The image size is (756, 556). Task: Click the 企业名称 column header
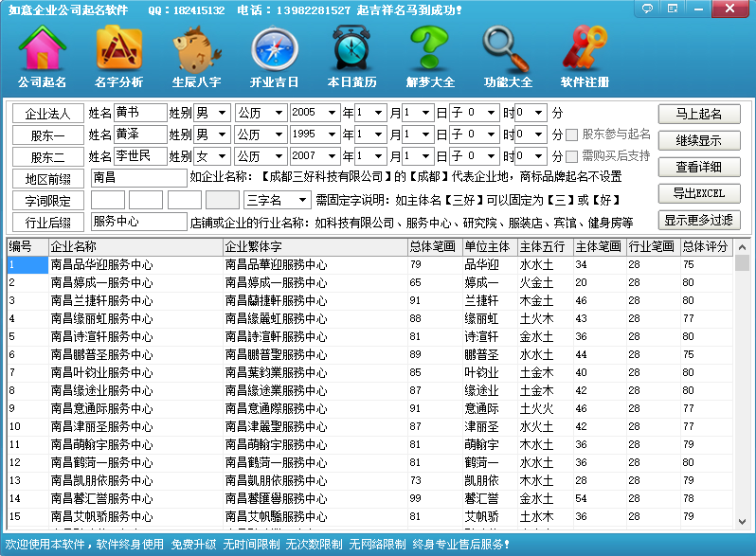point(133,246)
